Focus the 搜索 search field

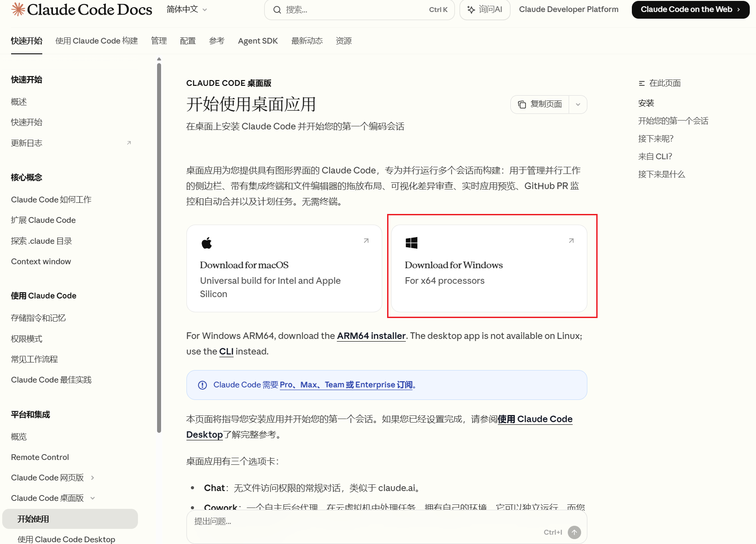[359, 10]
